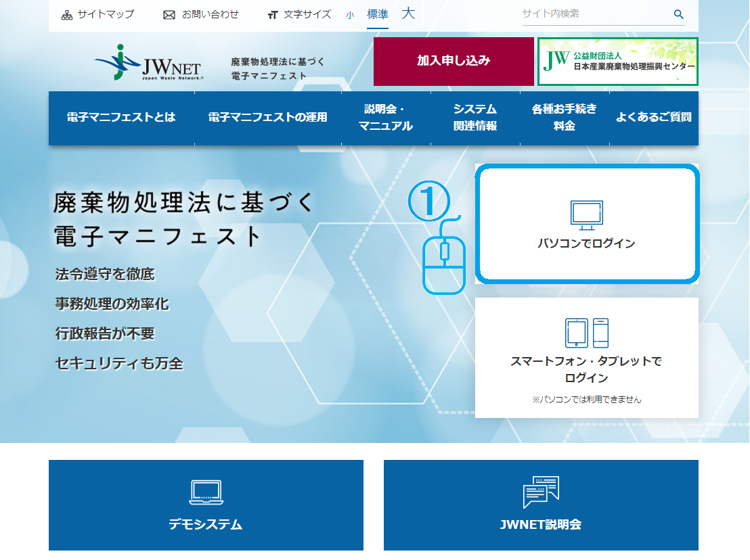Set text size to standard (標準)
This screenshot has height=560, width=750.
[378, 14]
